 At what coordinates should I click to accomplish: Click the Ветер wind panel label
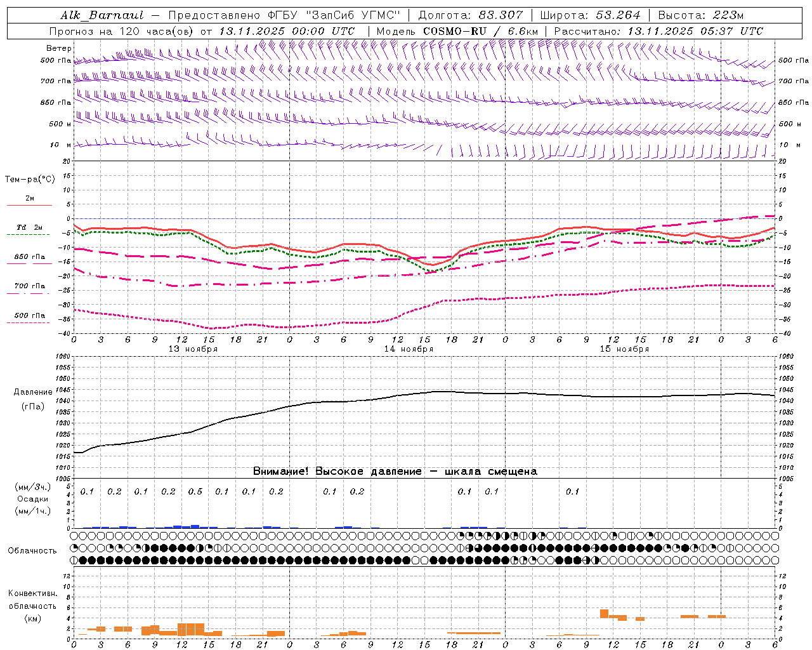[59, 48]
